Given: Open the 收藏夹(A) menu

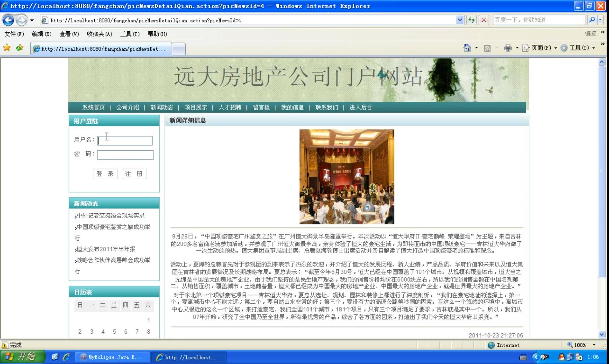Looking at the screenshot, I should tap(99, 34).
